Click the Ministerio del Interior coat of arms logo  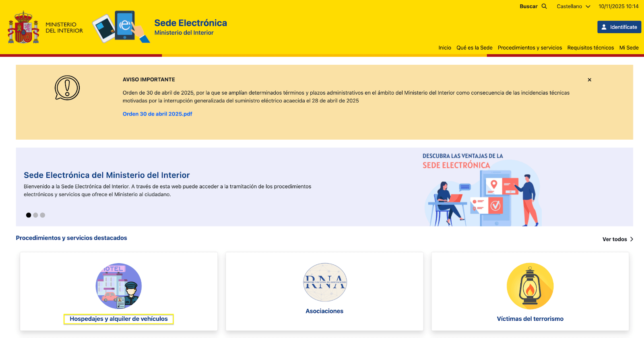(24, 27)
